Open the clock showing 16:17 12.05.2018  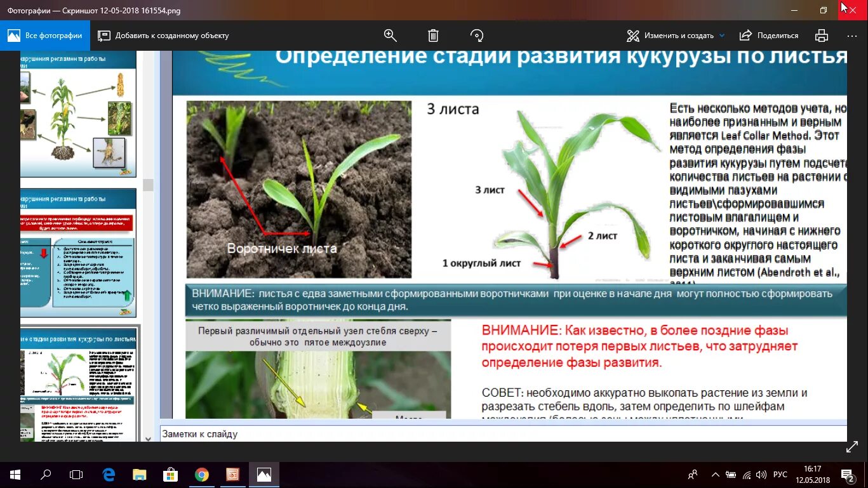pos(813,474)
